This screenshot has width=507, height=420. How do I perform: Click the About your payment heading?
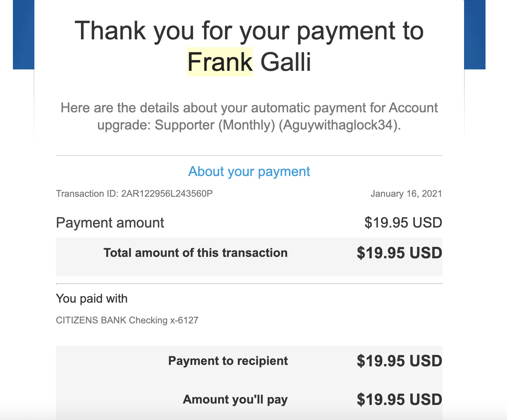[249, 172]
